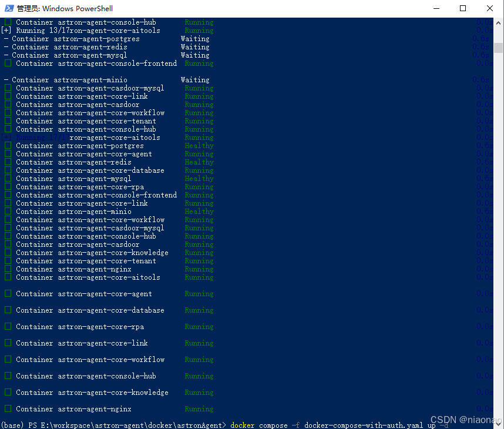Screen dimensions: 504x429
Task: Click the "compose" word in the command
Action: [273, 425]
